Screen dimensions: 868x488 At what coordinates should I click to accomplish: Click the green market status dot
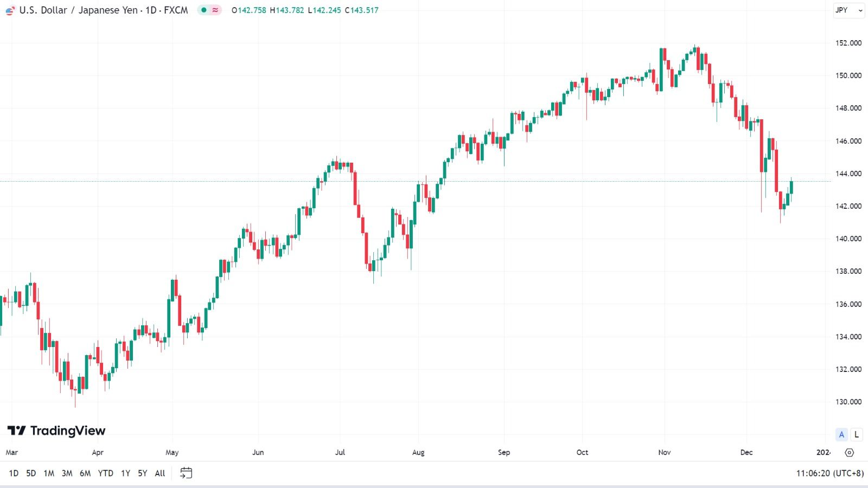(x=204, y=10)
